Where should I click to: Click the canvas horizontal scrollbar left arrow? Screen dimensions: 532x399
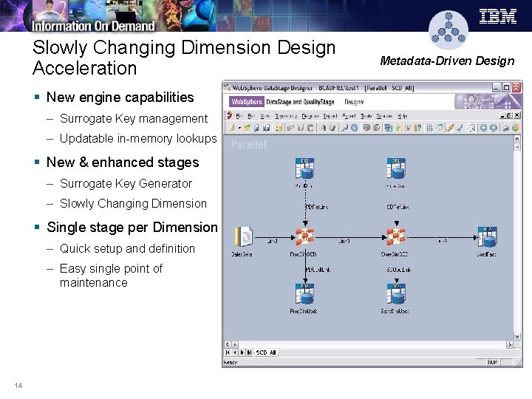point(228,344)
